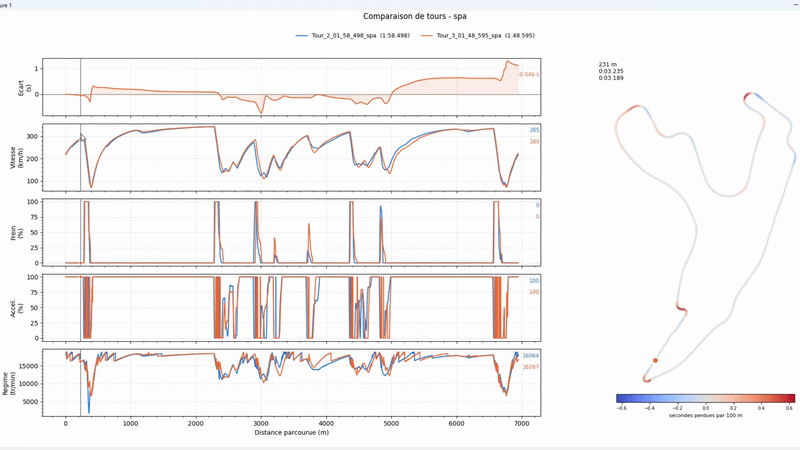Click the '15000' tick on the Régime axis
Viewport: 800px width, 450px height.
(x=29, y=366)
